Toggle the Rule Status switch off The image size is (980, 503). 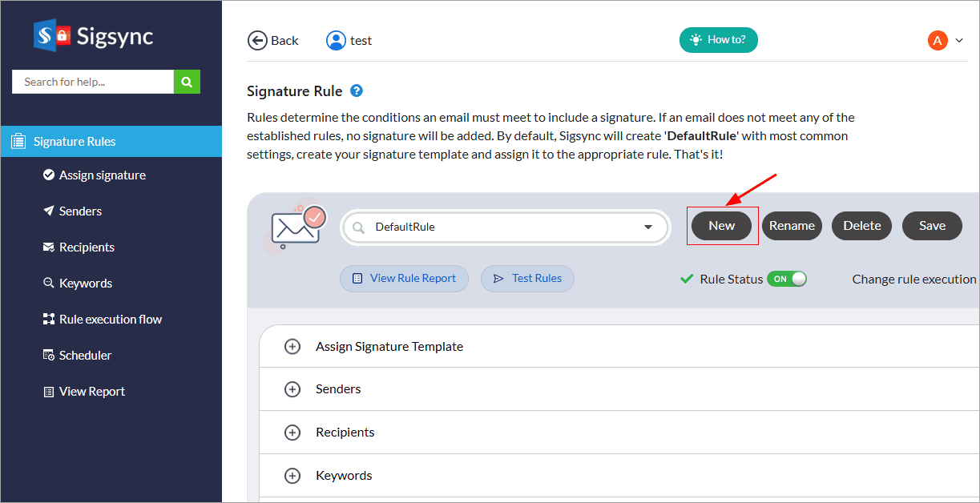tap(786, 279)
